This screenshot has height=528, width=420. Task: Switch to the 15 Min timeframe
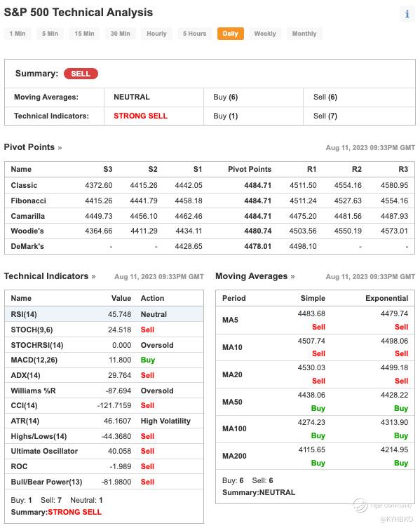click(84, 34)
